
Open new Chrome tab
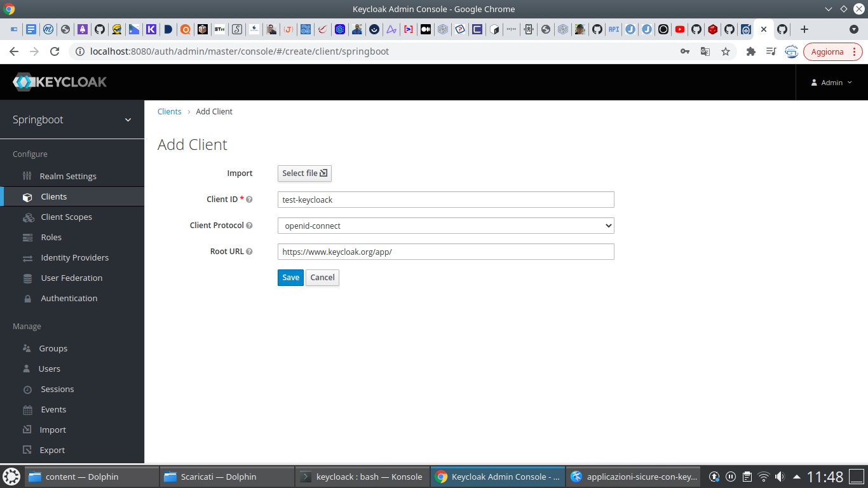[804, 29]
